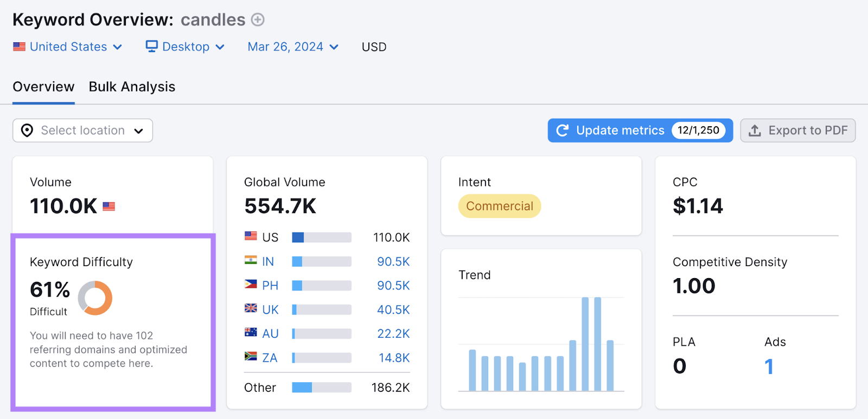Switch to the Bulk Analysis tab

132,87
